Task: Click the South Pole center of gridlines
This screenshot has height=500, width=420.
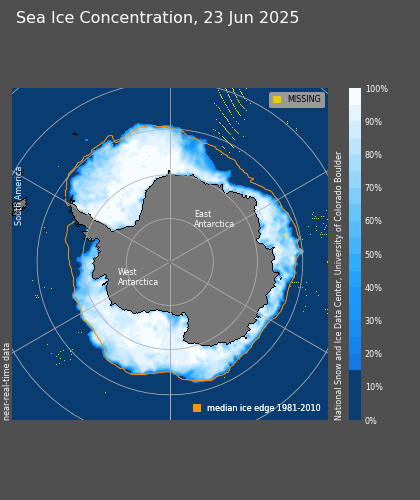Action: click(x=170, y=262)
